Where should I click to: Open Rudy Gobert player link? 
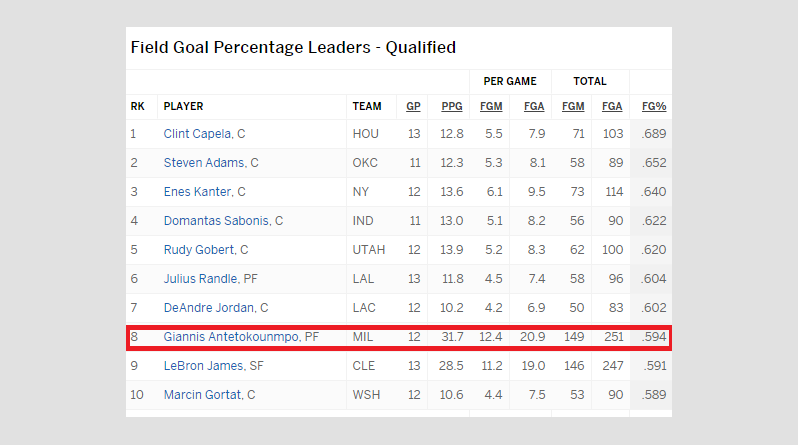click(199, 250)
